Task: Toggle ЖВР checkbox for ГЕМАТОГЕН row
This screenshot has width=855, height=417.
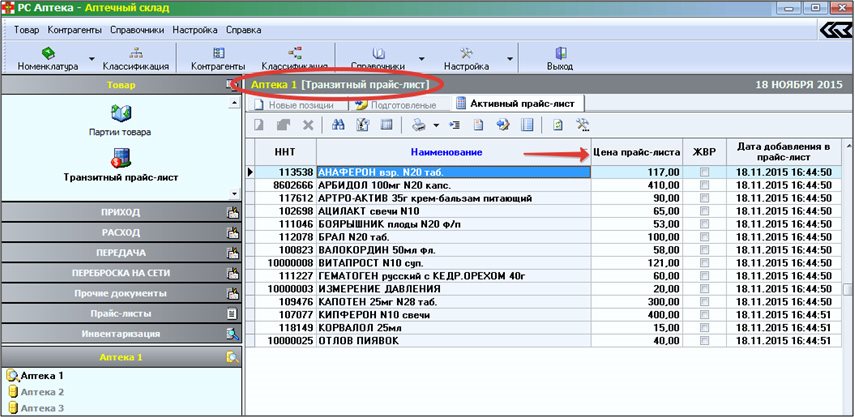Action: pos(705,276)
